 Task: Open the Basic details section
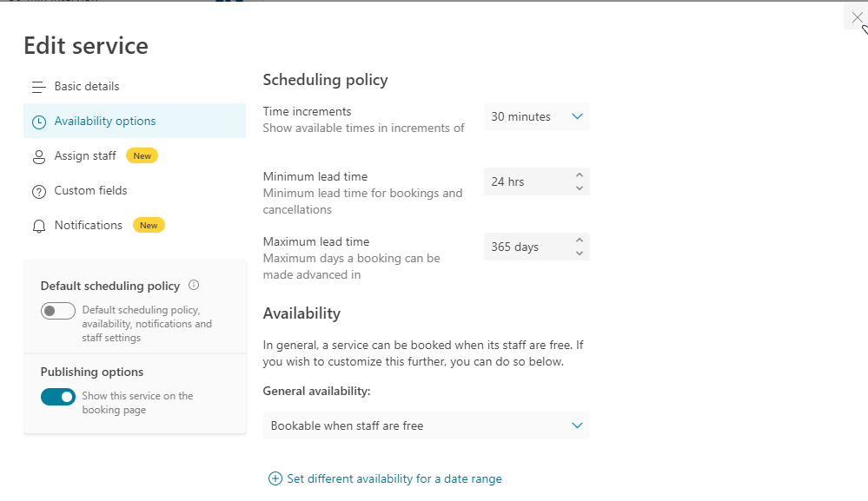click(x=135, y=86)
